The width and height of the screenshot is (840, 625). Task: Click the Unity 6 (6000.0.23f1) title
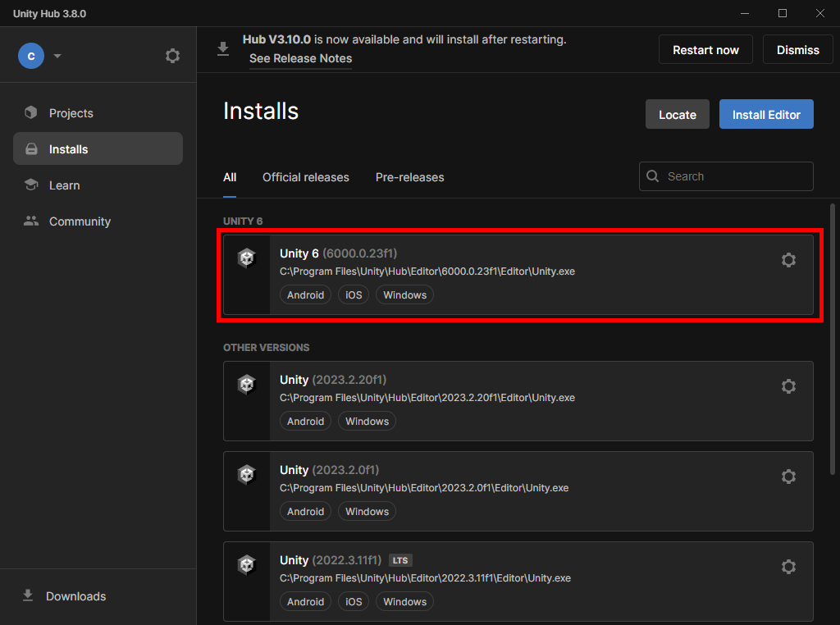(339, 253)
